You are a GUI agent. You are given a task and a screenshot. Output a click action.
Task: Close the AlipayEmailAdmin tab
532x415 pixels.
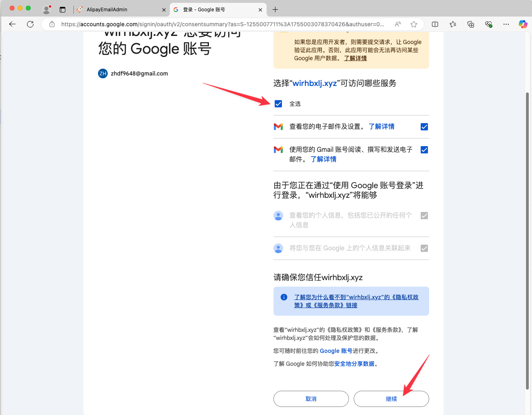pos(164,10)
